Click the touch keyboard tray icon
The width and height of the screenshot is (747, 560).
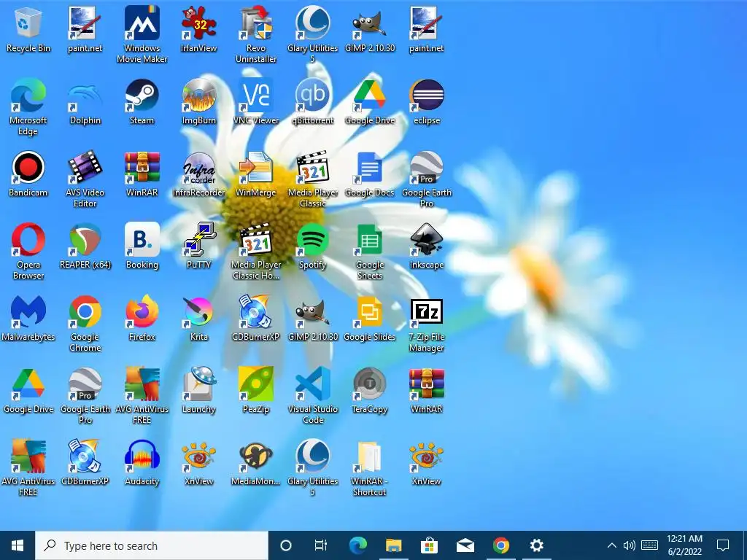point(649,545)
